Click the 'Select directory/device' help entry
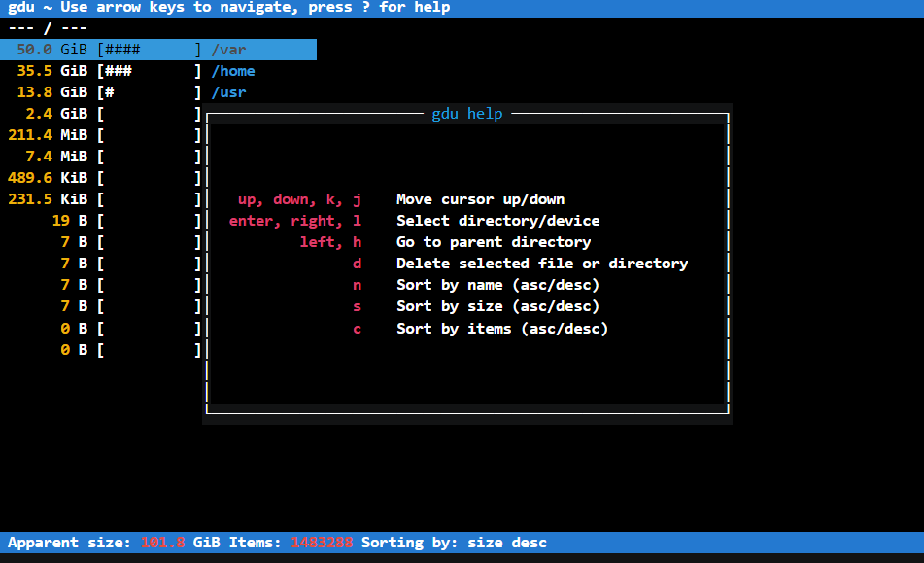924x563 pixels. [x=497, y=221]
